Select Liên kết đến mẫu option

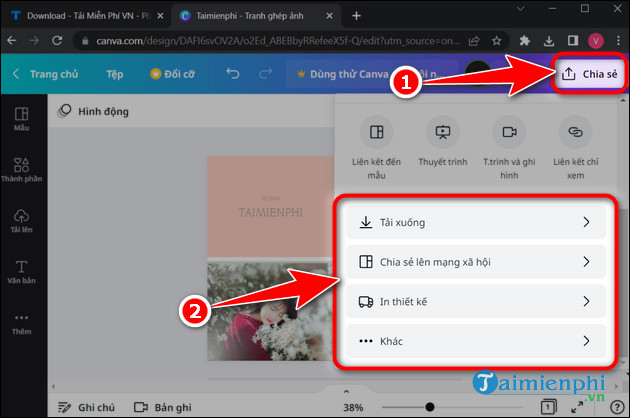376,148
